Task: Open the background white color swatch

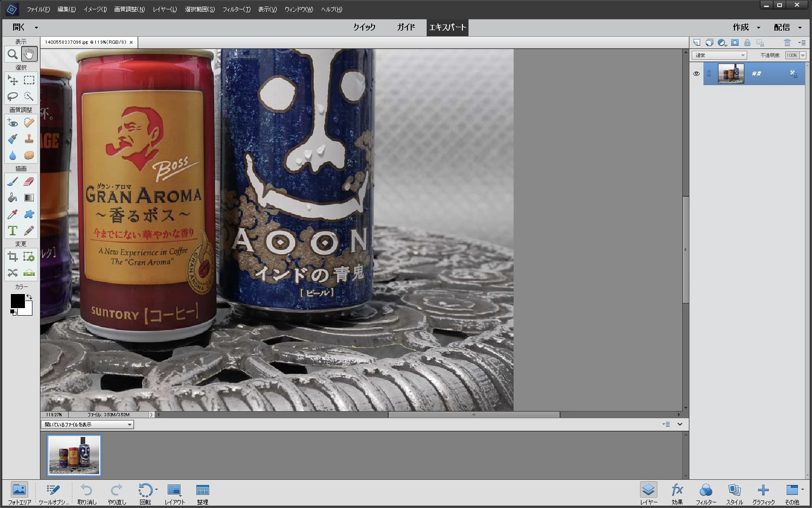Action: coord(27,311)
